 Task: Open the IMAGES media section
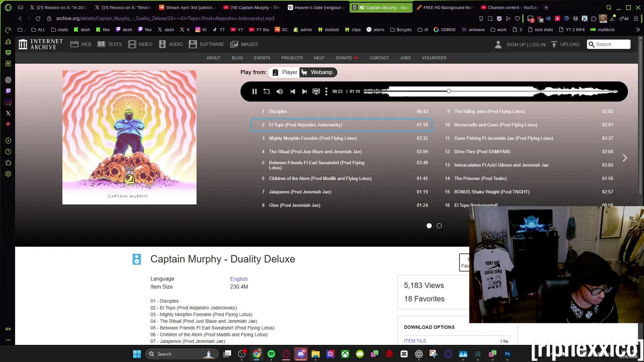[x=245, y=44]
